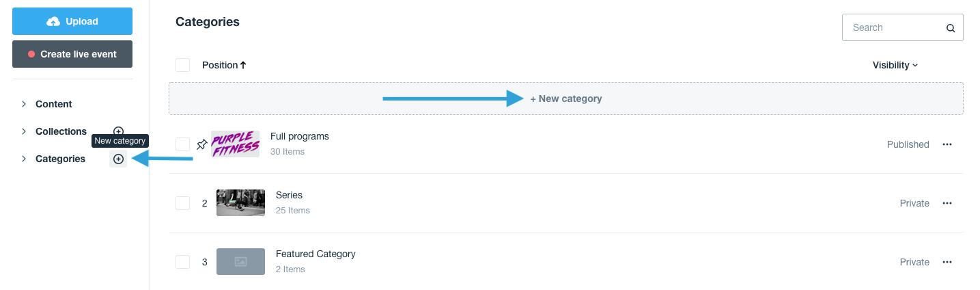Open three-dot menu for Featured Category
Viewport: 980px width, 290px height.
point(947,262)
